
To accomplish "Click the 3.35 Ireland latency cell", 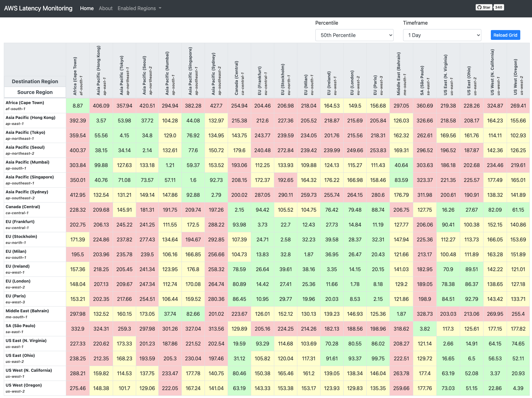I will (332, 269).
